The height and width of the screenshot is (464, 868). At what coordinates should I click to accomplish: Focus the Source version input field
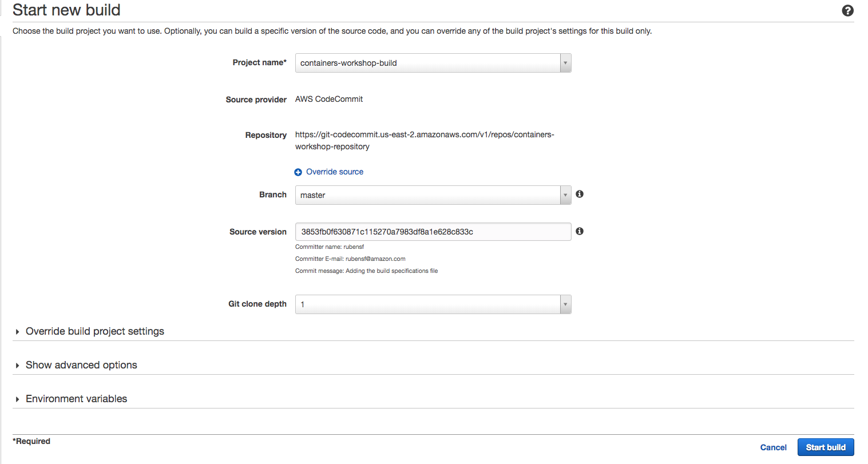(x=433, y=232)
